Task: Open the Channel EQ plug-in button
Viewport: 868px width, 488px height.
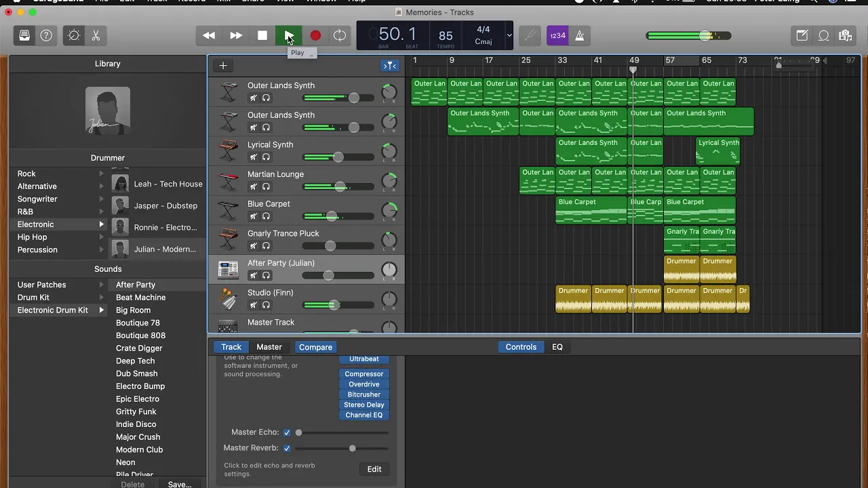Action: [x=364, y=415]
